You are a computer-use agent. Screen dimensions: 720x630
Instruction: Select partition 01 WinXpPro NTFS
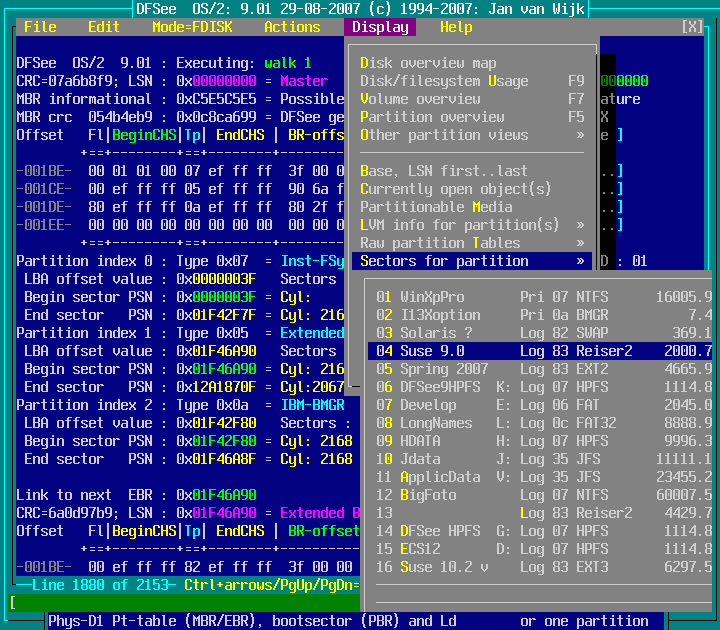tap(540, 297)
